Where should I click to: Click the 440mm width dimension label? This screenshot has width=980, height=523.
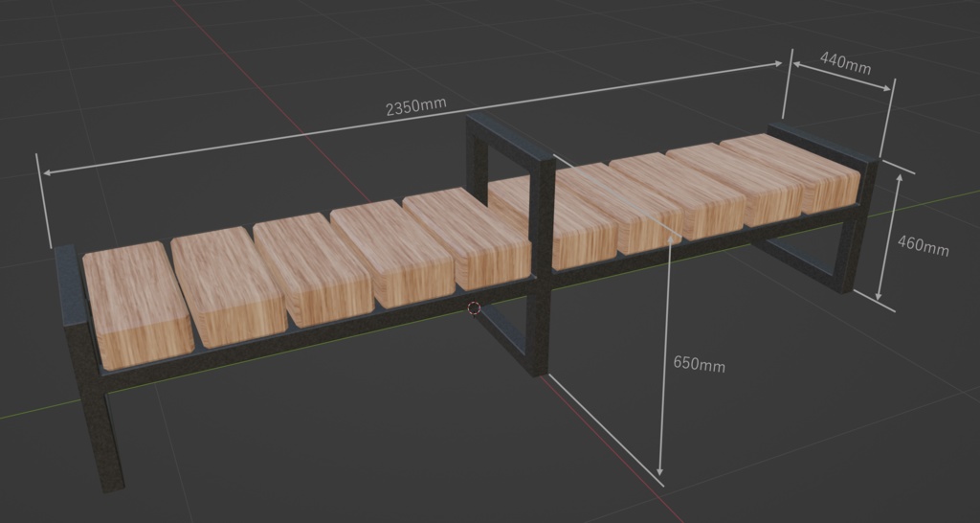pos(845,63)
